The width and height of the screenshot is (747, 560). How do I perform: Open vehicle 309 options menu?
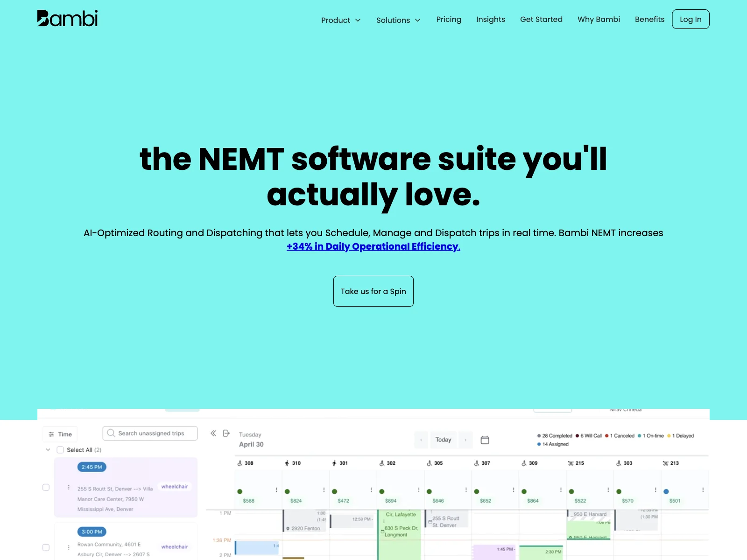tap(561, 490)
